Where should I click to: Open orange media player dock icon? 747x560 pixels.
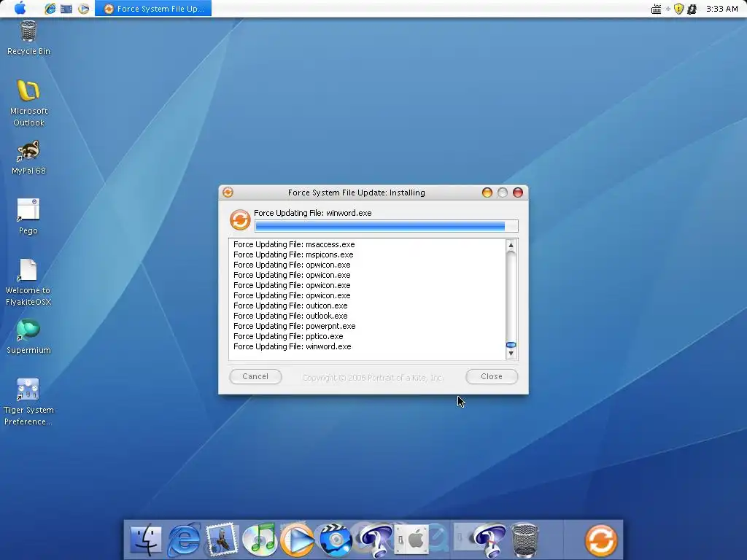(298, 540)
